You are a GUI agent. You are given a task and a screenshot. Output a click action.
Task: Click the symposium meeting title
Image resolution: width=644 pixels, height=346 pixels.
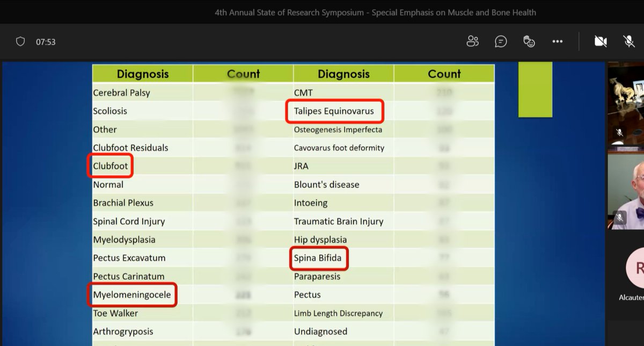click(x=375, y=12)
